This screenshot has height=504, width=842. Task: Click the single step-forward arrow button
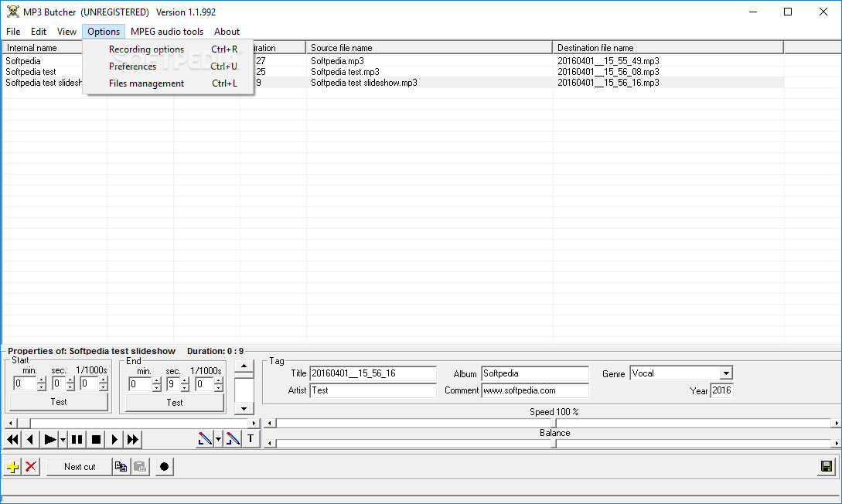tap(114, 440)
